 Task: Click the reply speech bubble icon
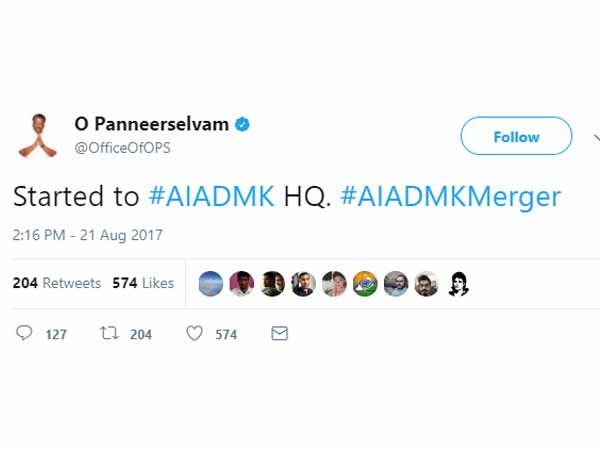tap(24, 333)
